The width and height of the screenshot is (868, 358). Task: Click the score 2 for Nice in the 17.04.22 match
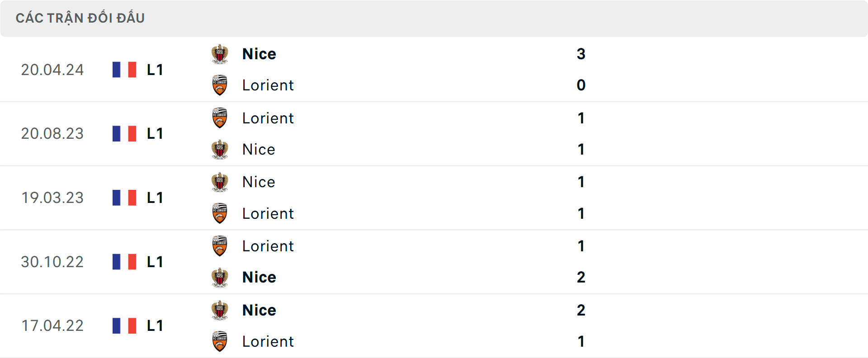pos(581,310)
